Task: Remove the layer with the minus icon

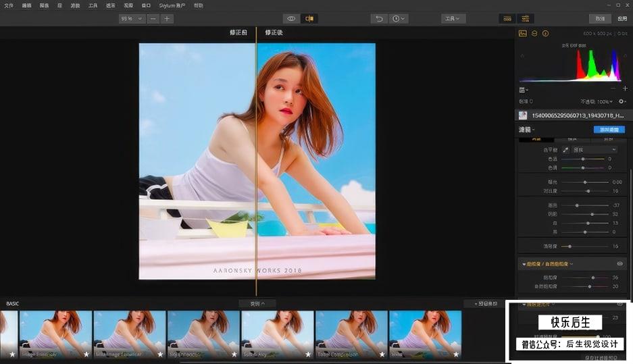Action: [613, 88]
